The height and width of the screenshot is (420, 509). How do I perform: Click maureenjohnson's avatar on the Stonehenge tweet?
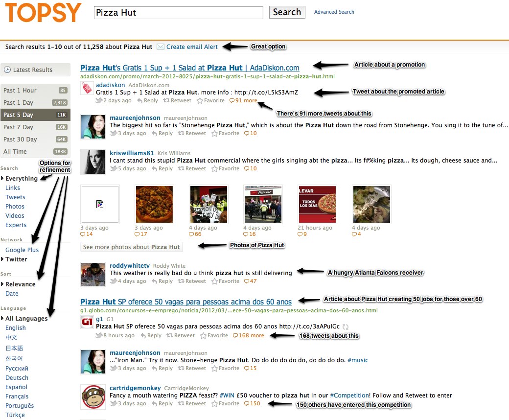93,127
